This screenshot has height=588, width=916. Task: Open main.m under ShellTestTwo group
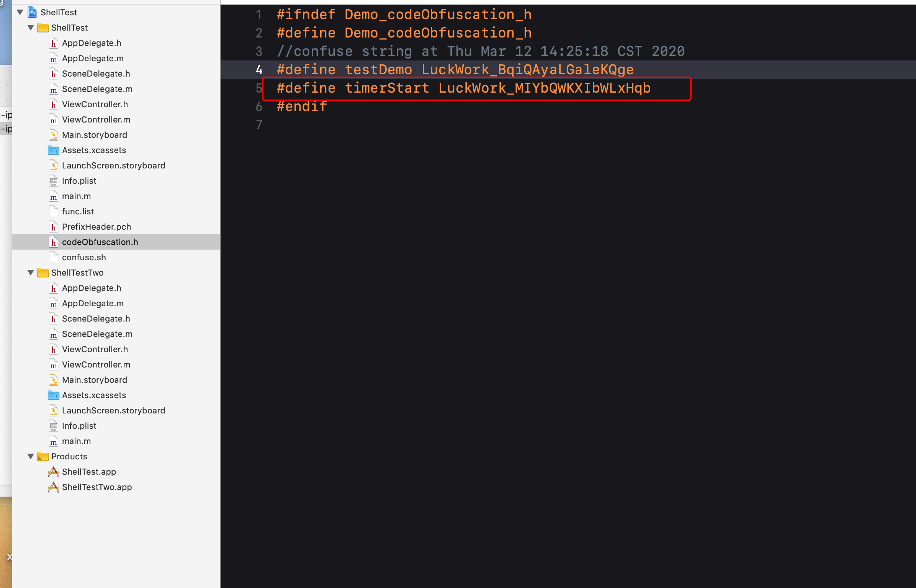pos(76,441)
